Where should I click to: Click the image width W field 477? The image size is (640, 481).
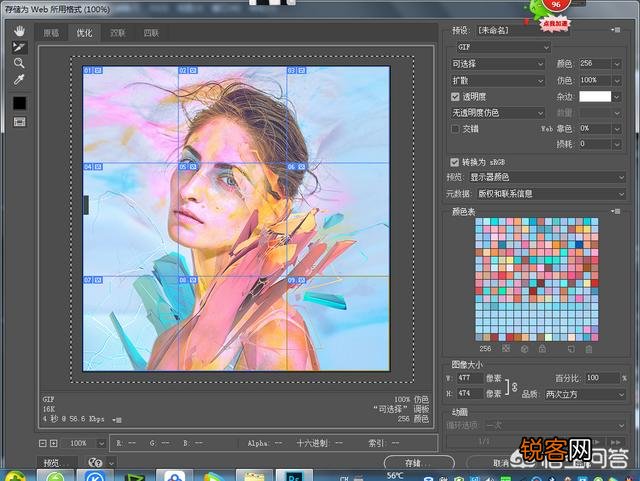(x=469, y=378)
